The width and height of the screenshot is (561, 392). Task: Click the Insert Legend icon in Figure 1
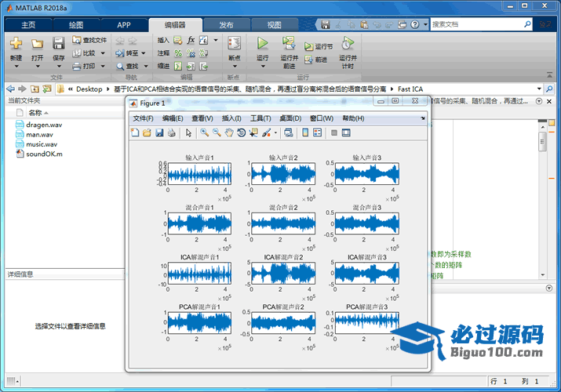[317, 133]
